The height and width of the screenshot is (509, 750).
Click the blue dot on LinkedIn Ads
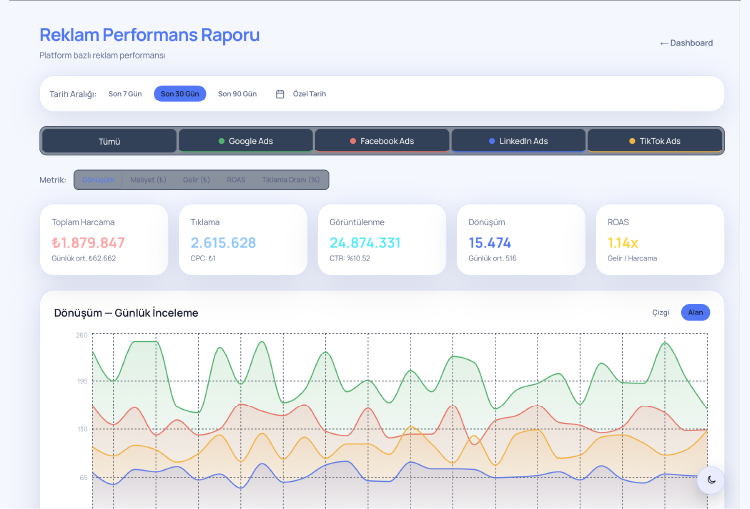tap(492, 141)
